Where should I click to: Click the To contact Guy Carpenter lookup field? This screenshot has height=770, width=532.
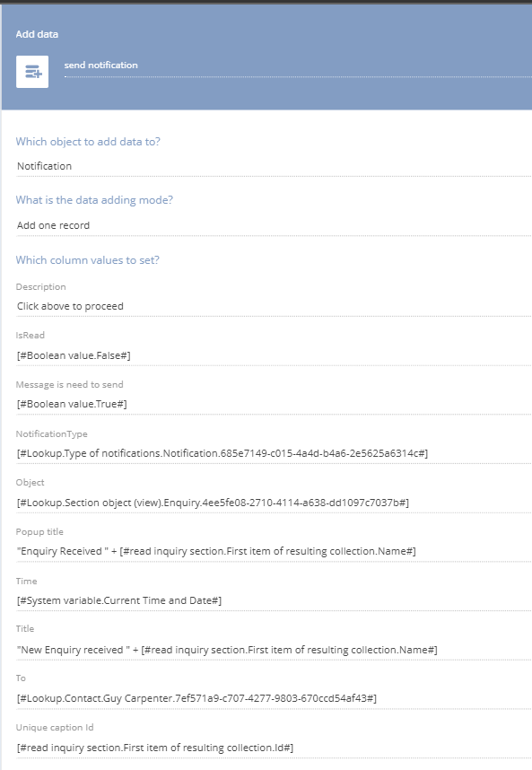(274, 698)
